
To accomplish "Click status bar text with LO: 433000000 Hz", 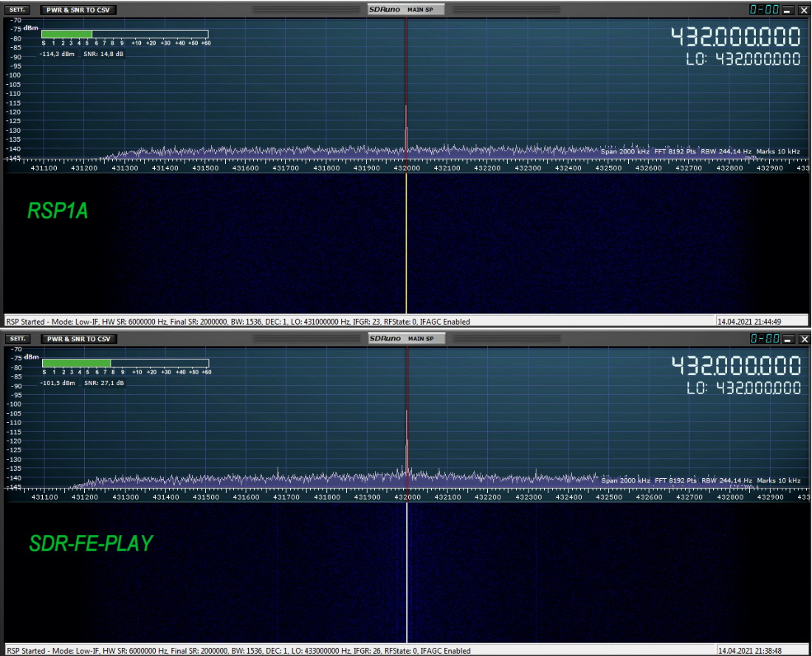I will pyautogui.click(x=238, y=651).
